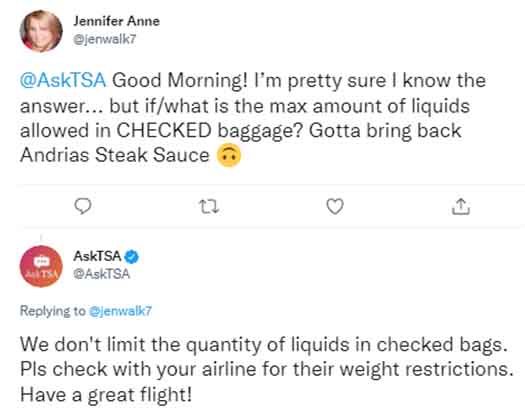This screenshot has width=525, height=412.
Task: Click the @jenwalk7 handle under the name
Action: pyautogui.click(x=105, y=39)
